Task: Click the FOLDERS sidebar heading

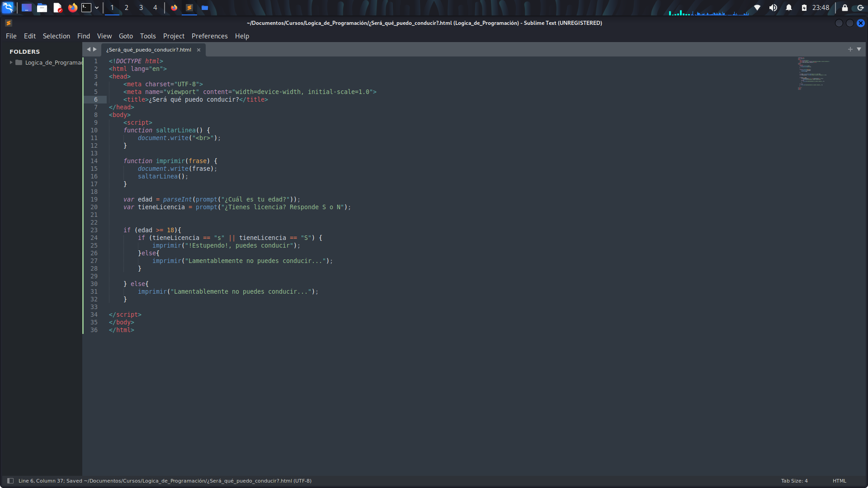Action: click(25, 52)
